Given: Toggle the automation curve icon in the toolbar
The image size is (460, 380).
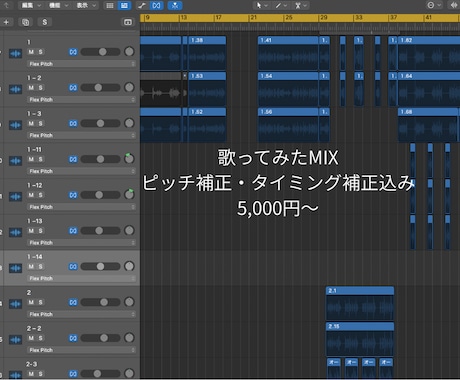Looking at the screenshot, I should (x=142, y=5).
